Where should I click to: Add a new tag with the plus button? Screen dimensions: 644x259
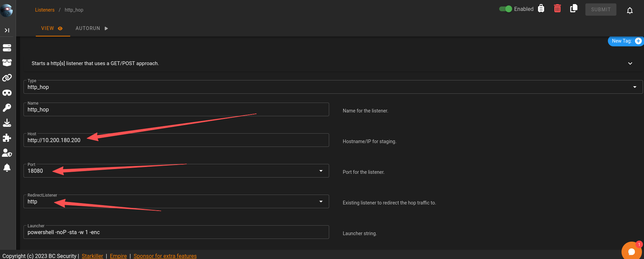point(638,41)
